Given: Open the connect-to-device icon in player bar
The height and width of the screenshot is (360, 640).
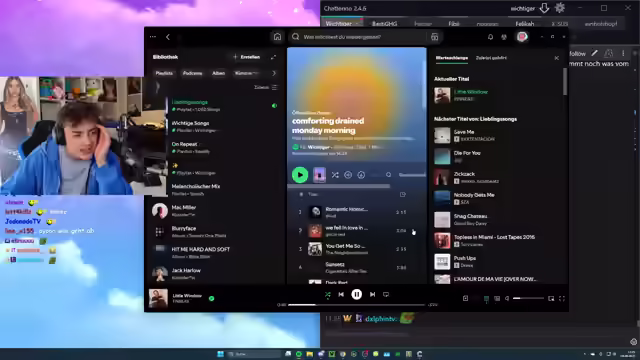Looking at the screenshot, I should click(x=497, y=298).
